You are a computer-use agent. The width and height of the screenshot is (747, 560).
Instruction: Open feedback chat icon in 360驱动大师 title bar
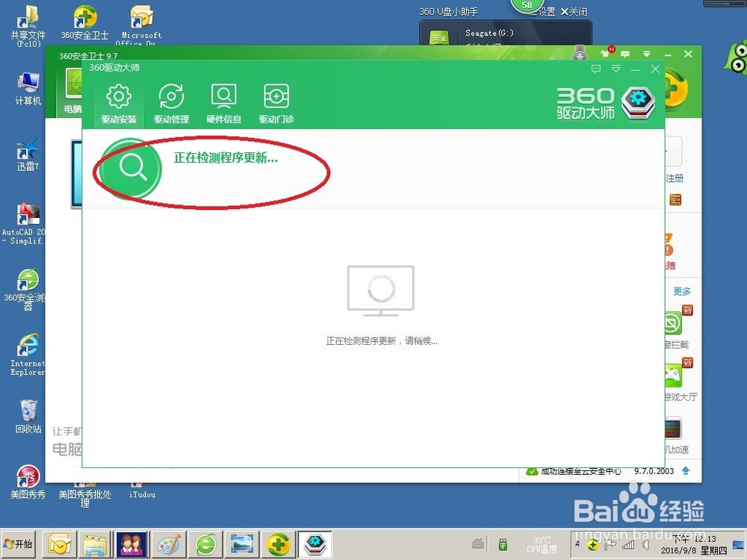tap(596, 69)
